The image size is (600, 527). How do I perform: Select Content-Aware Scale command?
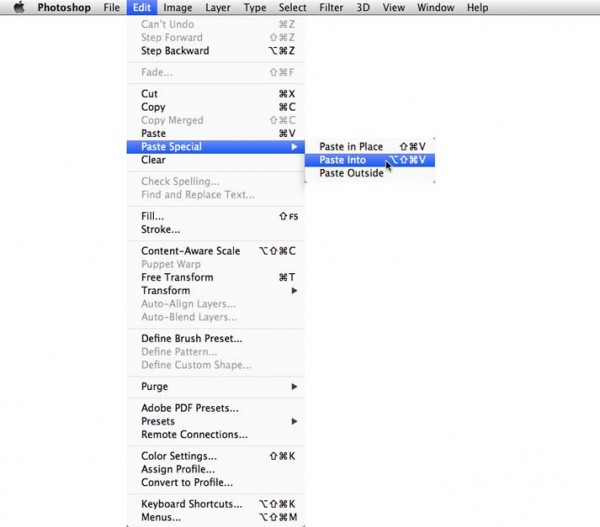click(190, 251)
